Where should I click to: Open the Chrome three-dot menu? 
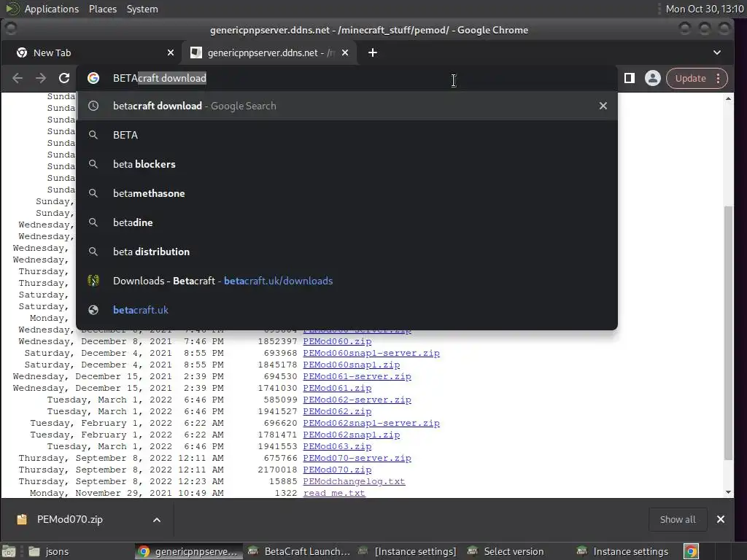pyautogui.click(x=719, y=78)
